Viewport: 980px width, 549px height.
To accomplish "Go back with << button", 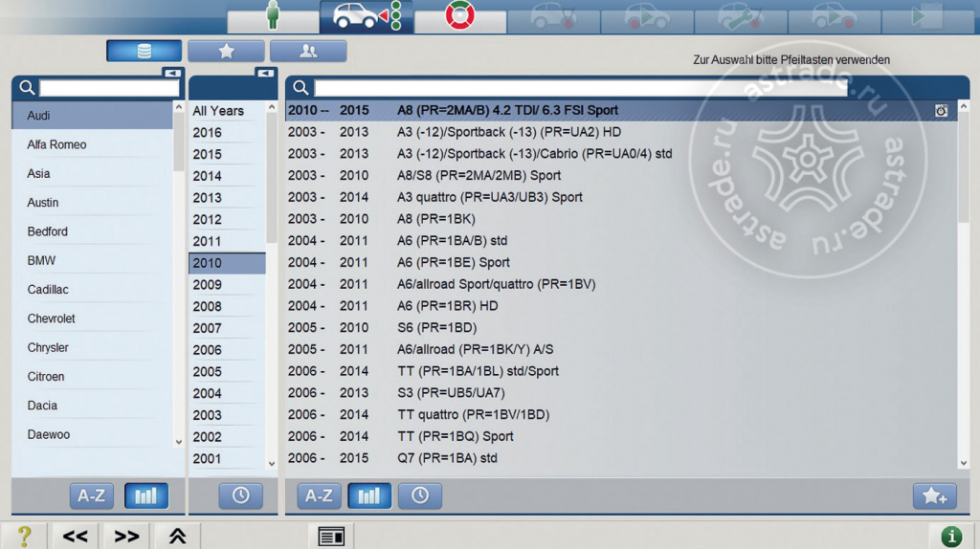I will coord(75,536).
